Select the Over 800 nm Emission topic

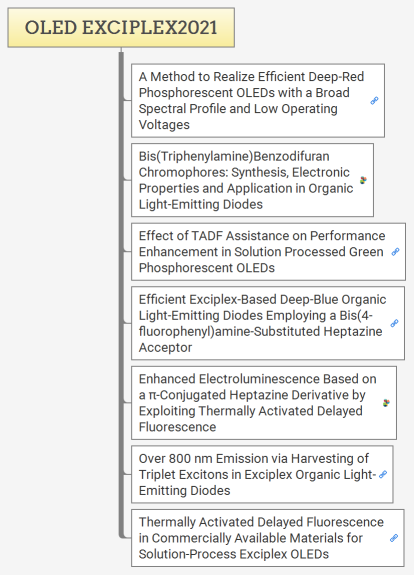point(257,474)
